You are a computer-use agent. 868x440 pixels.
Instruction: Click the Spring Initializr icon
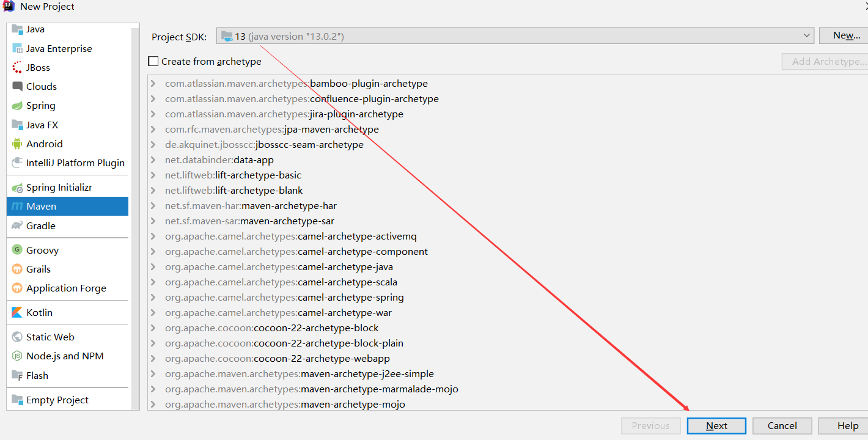pos(17,187)
